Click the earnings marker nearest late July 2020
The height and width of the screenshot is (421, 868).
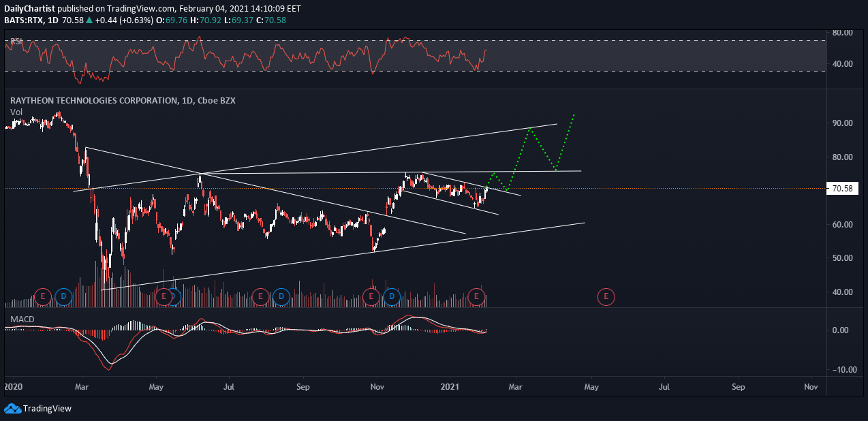(260, 296)
